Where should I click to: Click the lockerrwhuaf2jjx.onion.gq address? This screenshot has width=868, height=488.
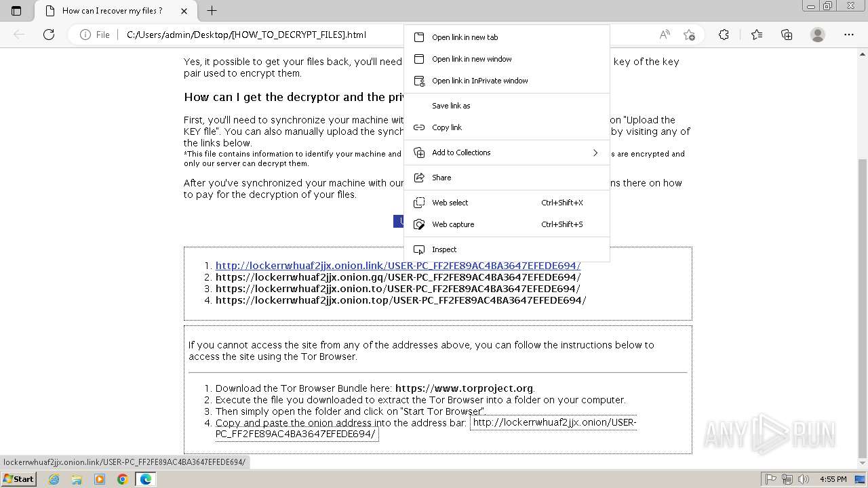coord(398,277)
